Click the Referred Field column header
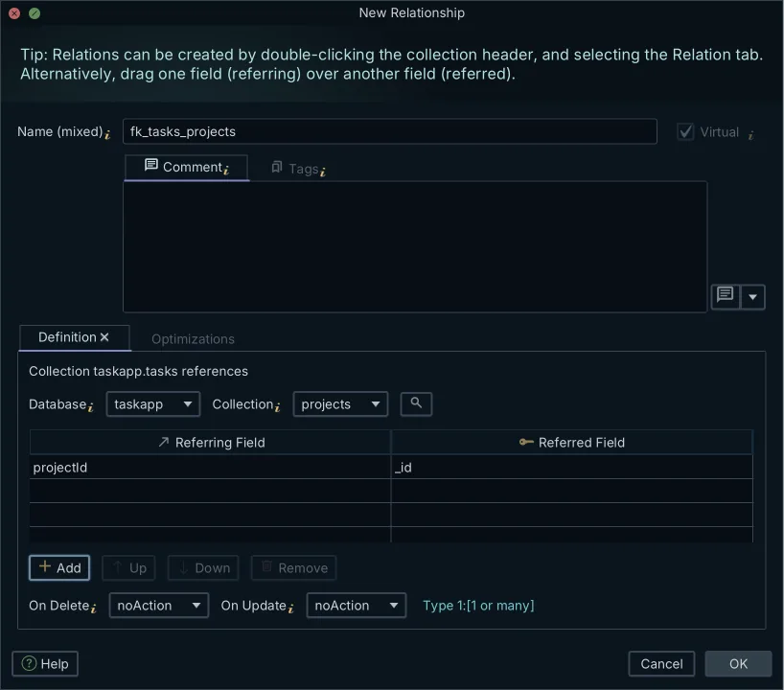The width and height of the screenshot is (784, 690). click(x=571, y=442)
